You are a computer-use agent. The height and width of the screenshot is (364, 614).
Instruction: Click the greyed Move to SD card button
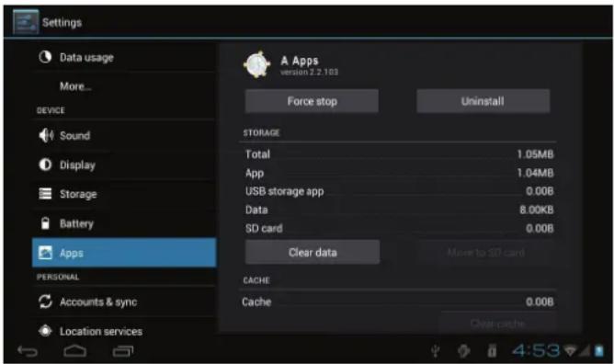[486, 253]
